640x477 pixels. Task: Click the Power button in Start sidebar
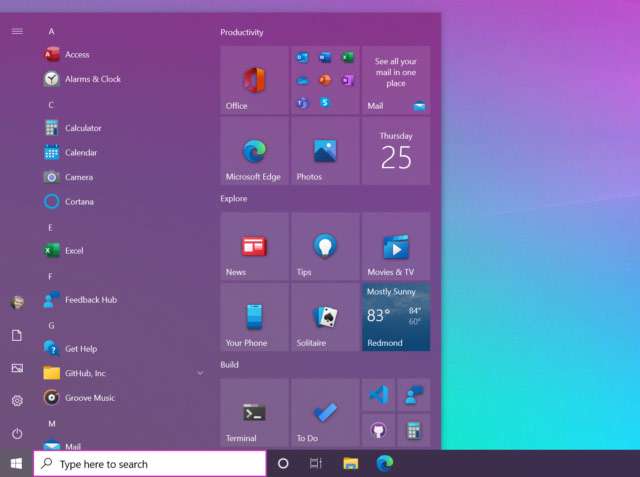pyautogui.click(x=17, y=433)
